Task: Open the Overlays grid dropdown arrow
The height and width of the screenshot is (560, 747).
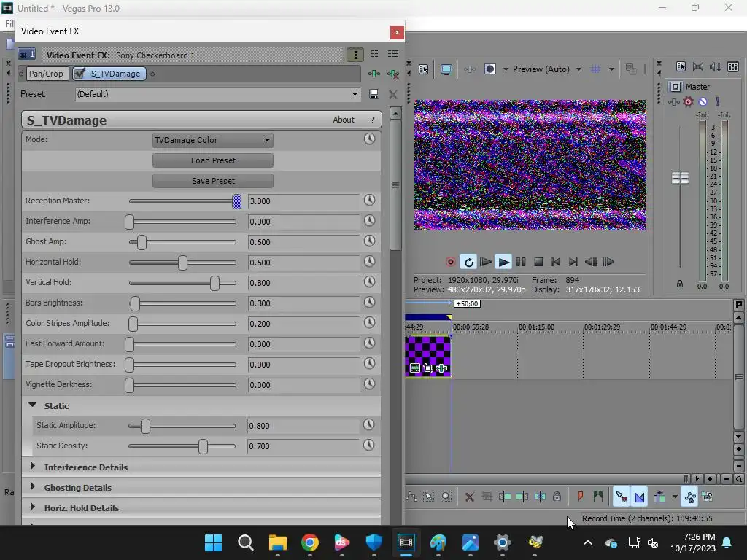Action: (x=611, y=69)
